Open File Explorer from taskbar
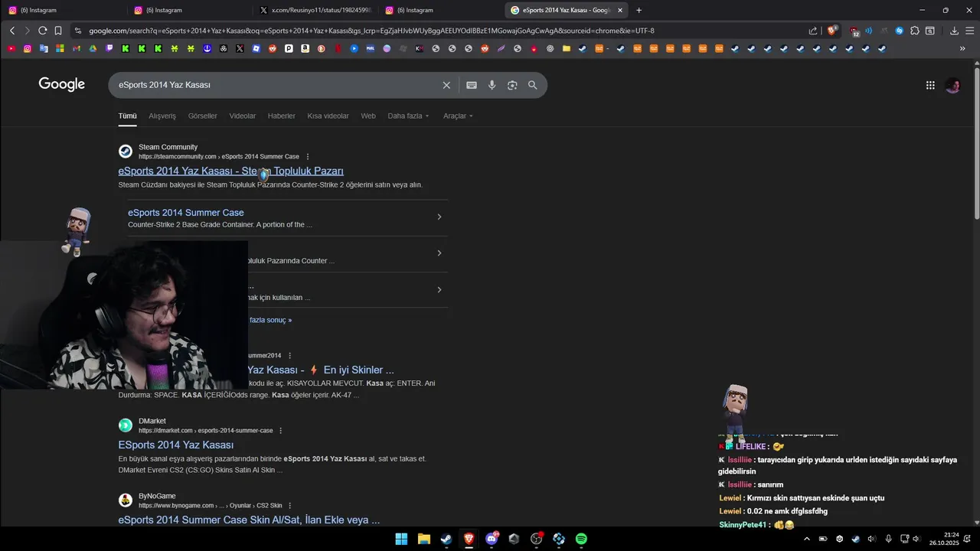This screenshot has width=980, height=551. pyautogui.click(x=423, y=539)
